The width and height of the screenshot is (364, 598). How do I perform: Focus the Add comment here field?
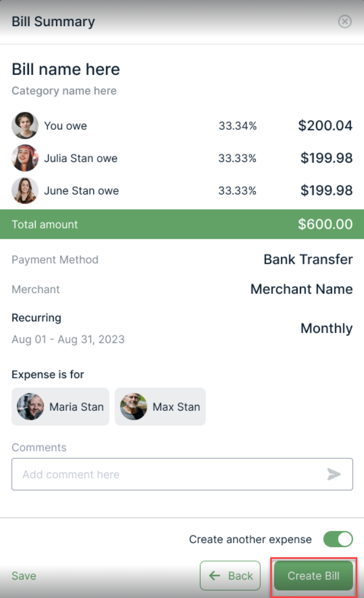(167, 474)
